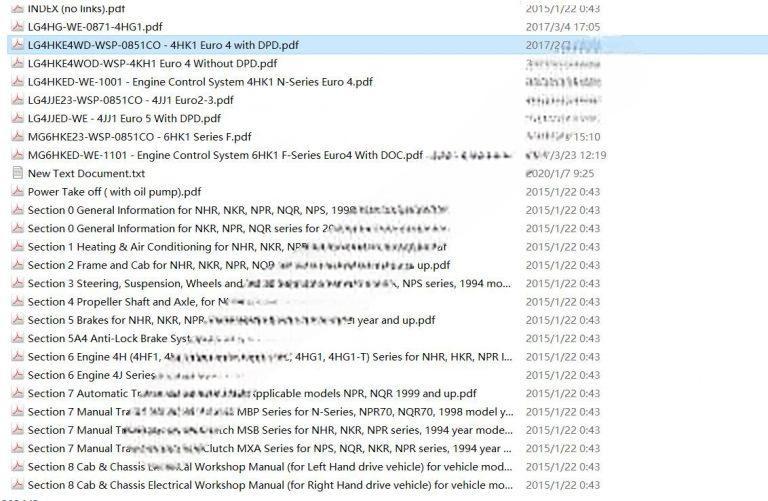768x501 pixels.
Task: Click PDF icon of Section 8 Left Hand drive file
Action: (18, 467)
